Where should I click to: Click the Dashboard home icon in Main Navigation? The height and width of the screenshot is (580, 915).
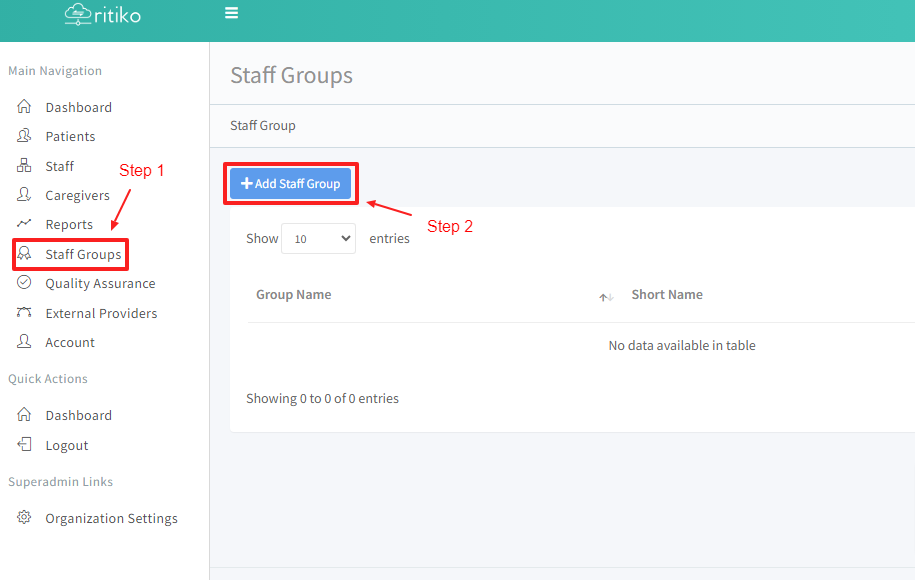point(25,107)
